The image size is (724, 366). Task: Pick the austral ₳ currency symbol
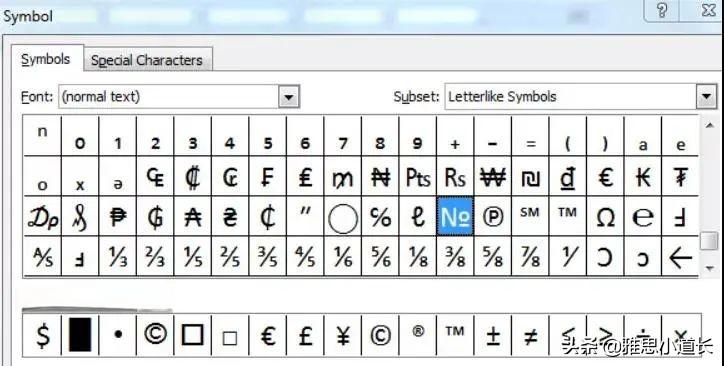tap(193, 216)
